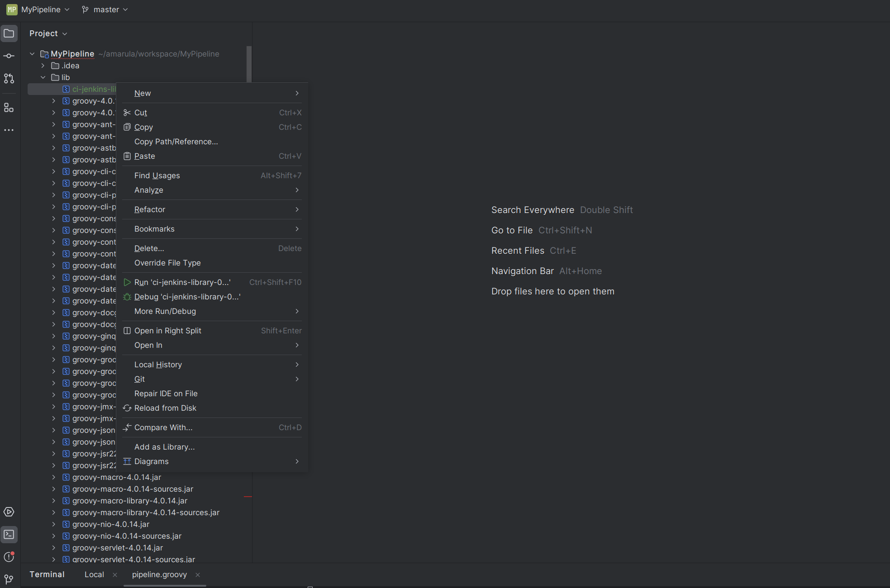Click 'Debug ci-jenkins-library-0...' menu item
This screenshot has height=588, width=890.
coord(188,297)
